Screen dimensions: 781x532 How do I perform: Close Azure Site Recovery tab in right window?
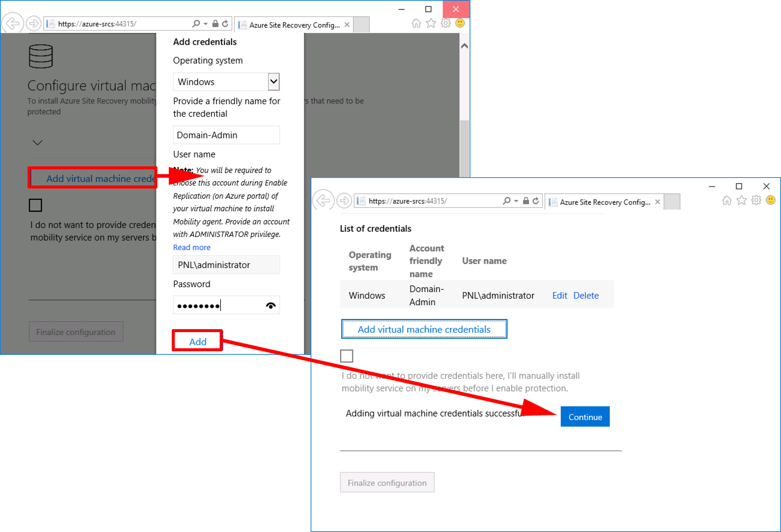[658, 202]
